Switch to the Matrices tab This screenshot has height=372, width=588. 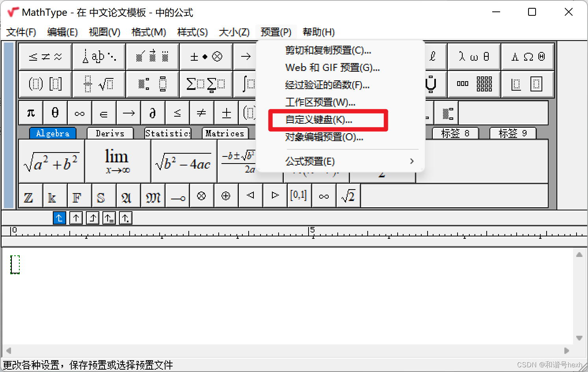point(225,133)
